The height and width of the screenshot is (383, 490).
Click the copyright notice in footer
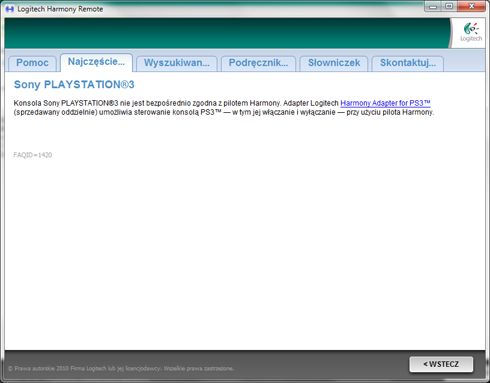pyautogui.click(x=121, y=368)
